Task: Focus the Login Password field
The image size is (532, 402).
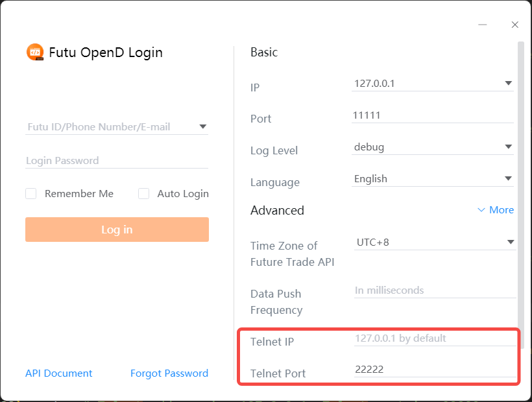Action: point(117,161)
